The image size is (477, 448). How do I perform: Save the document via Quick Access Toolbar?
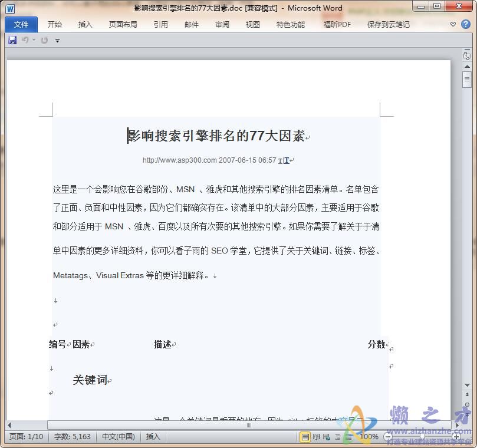[x=12, y=39]
